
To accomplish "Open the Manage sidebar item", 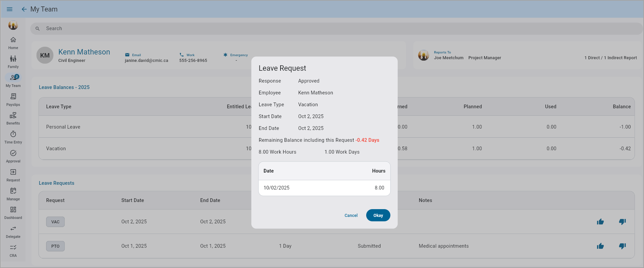I will tap(13, 194).
